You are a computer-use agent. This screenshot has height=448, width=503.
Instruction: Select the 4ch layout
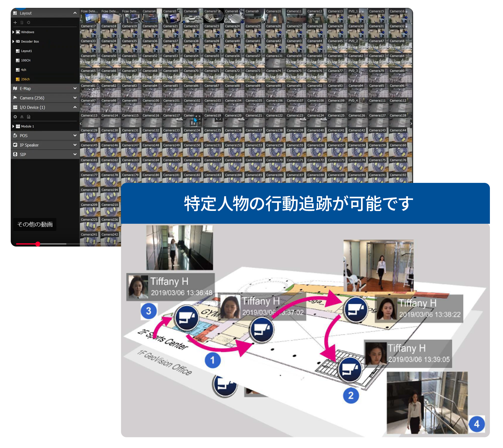[x=24, y=70]
